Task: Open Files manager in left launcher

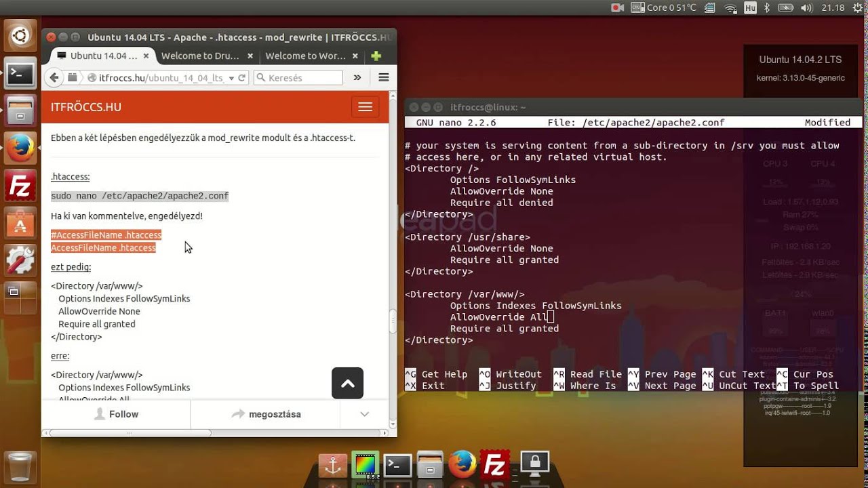Action: (x=20, y=111)
